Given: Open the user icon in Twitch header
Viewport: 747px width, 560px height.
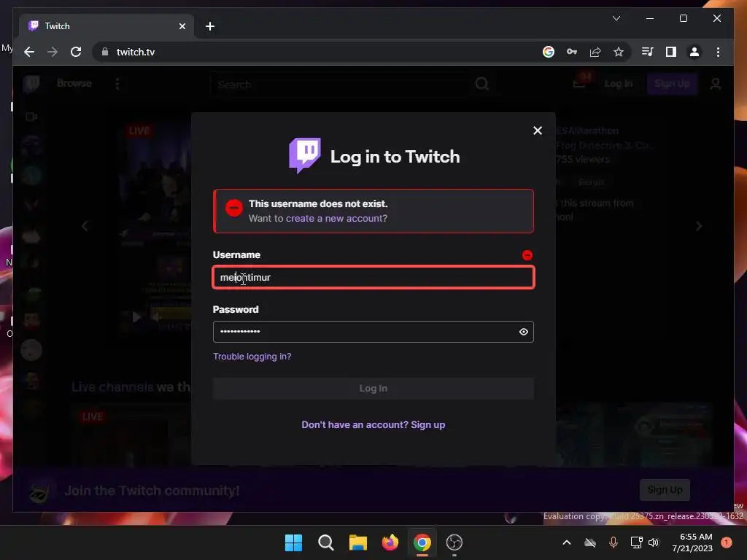Looking at the screenshot, I should pyautogui.click(x=715, y=85).
